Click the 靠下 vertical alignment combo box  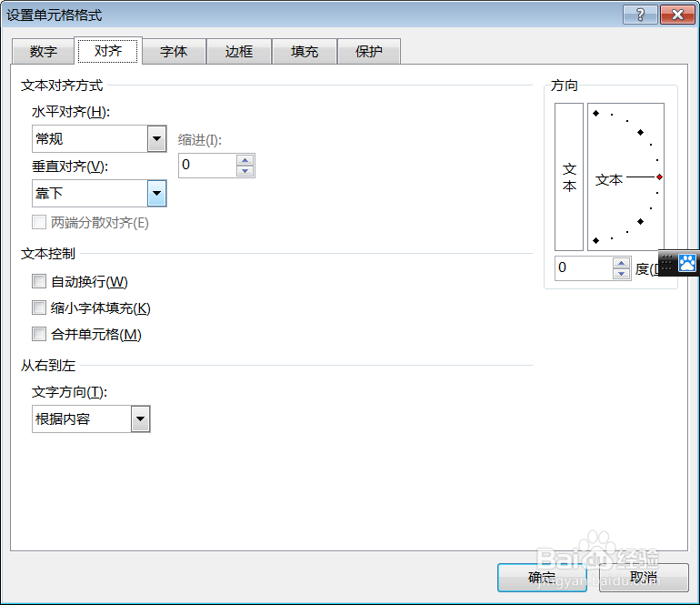(x=99, y=193)
